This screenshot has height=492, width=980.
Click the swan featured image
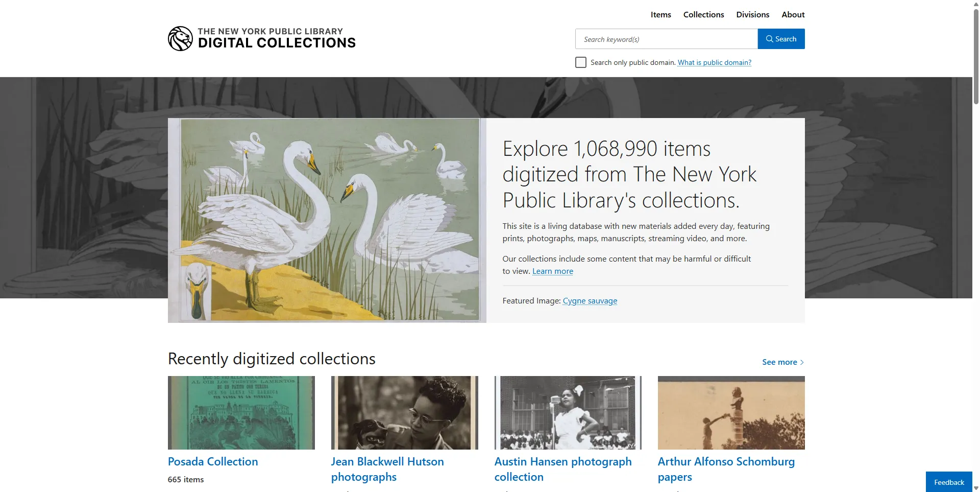coord(327,220)
